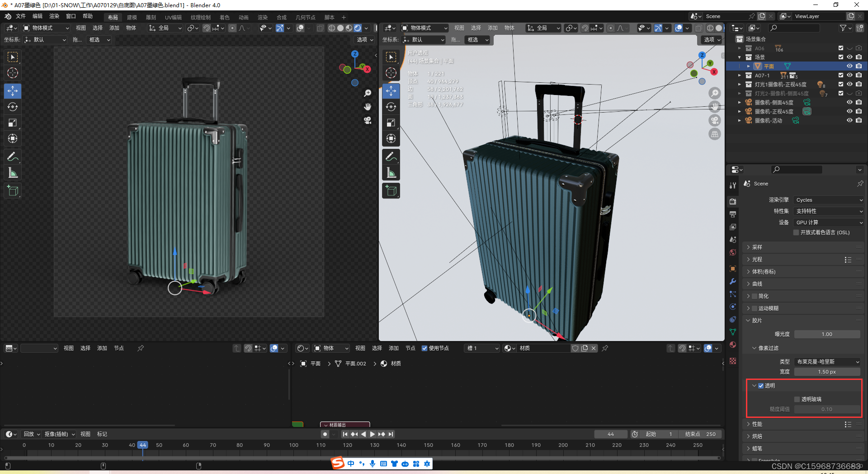Adjust the 曝光度 value slider

click(827, 334)
